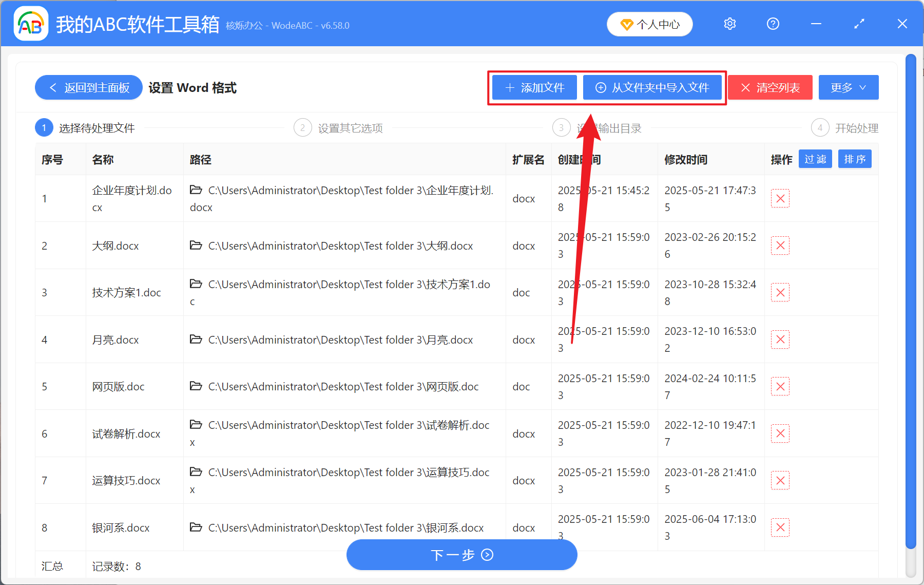This screenshot has height=585, width=924.
Task: Open the 过滤 filter option
Action: coord(815,159)
